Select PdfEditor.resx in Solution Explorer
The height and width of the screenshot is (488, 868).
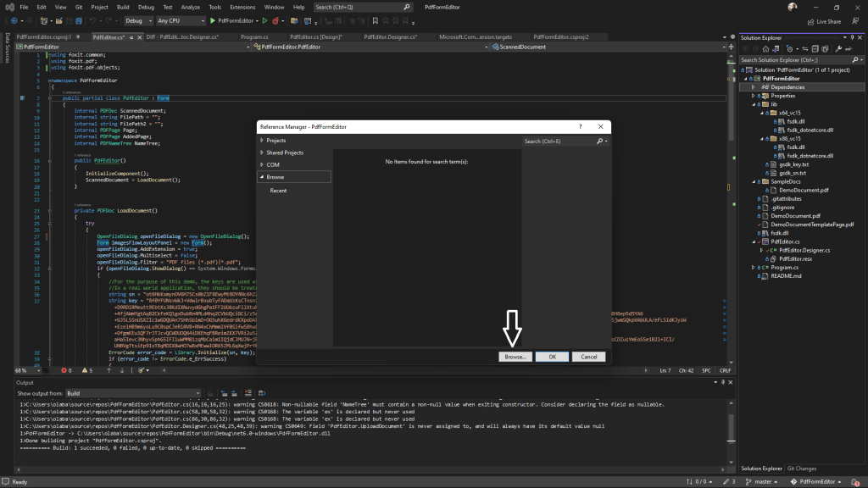(795, 259)
